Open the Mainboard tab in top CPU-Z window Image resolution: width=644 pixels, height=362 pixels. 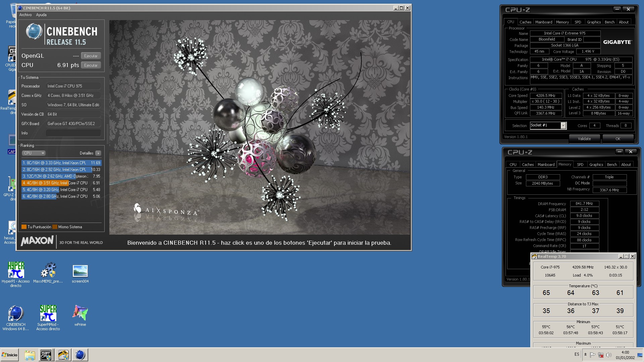point(544,22)
